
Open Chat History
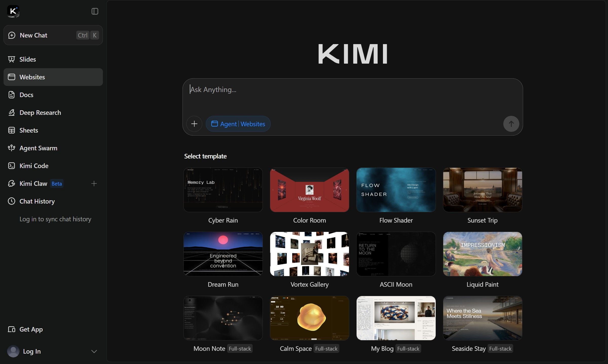click(x=53, y=201)
